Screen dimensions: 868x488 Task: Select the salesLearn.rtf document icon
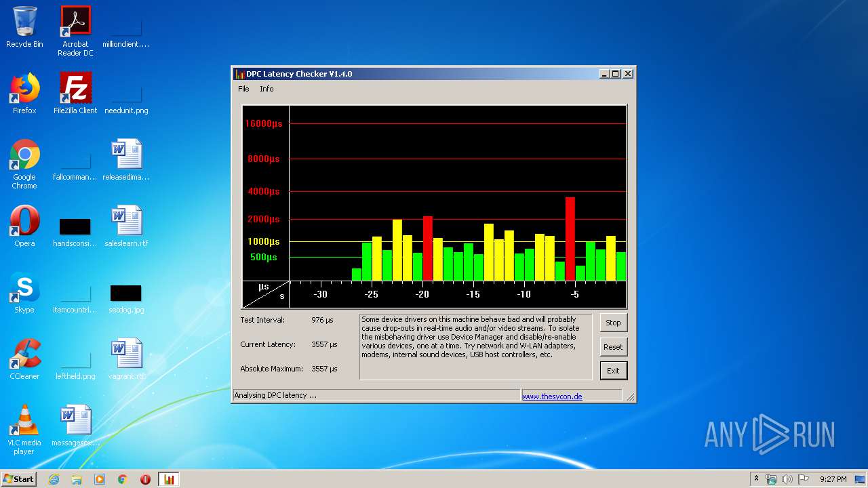126,226
